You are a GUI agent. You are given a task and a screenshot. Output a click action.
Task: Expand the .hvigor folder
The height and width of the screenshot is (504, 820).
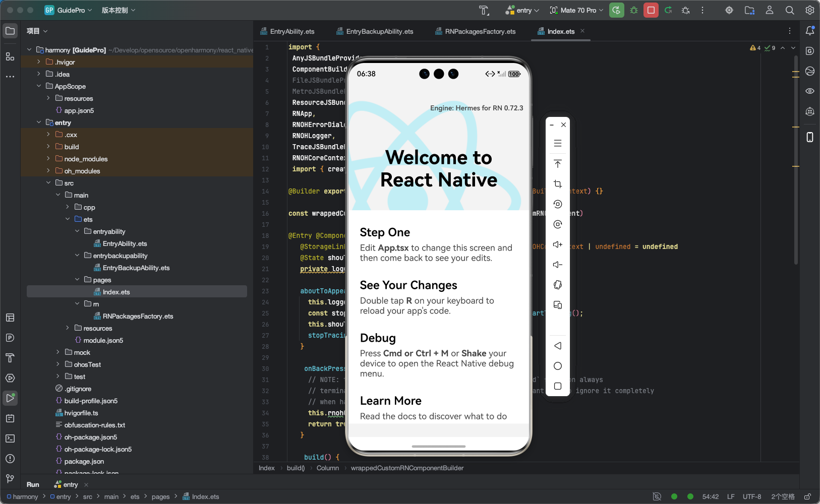39,62
